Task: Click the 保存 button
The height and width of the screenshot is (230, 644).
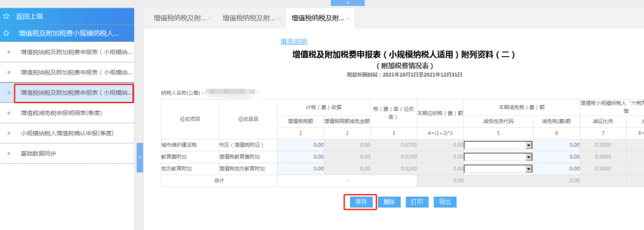Action: coord(361,202)
